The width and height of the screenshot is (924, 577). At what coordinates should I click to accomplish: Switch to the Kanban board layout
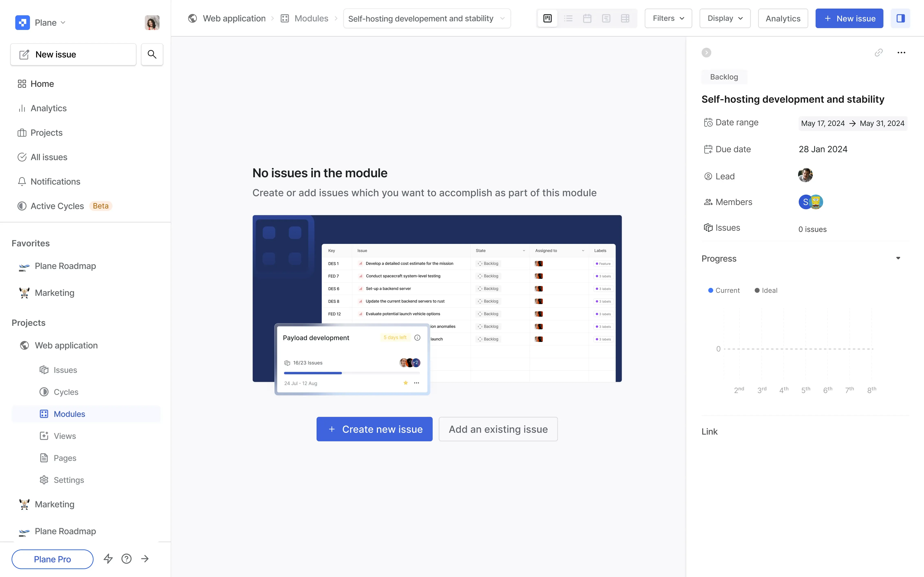coord(548,18)
